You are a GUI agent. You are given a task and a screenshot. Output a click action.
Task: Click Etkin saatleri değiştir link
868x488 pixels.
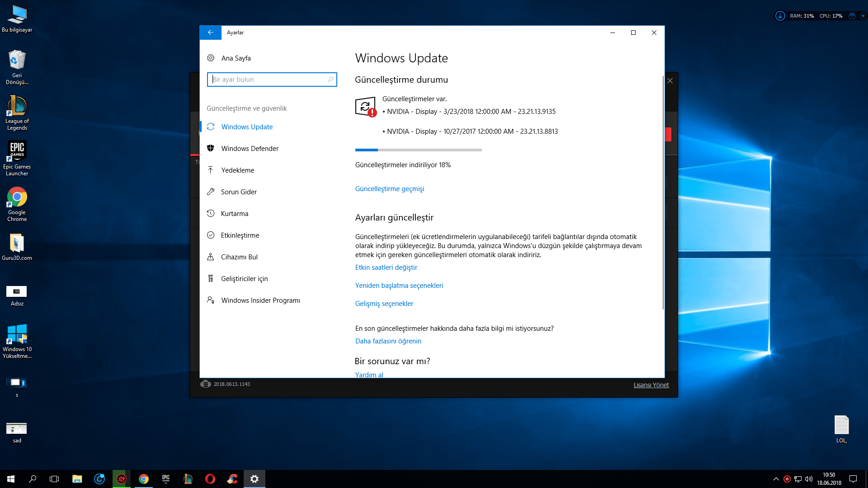click(x=386, y=267)
